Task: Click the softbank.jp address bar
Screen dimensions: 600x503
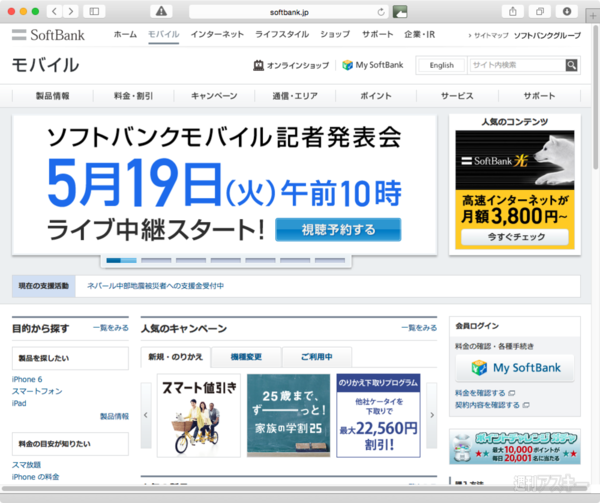Action: pyautogui.click(x=289, y=12)
